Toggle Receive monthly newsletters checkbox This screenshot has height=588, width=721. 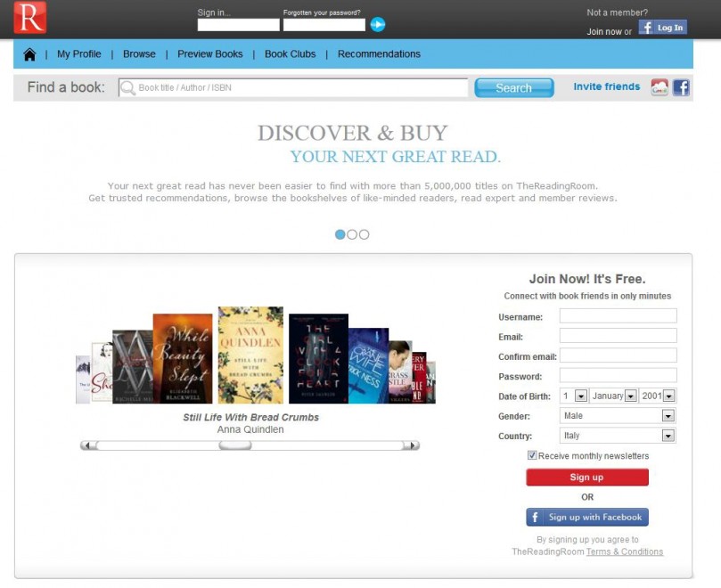(532, 455)
